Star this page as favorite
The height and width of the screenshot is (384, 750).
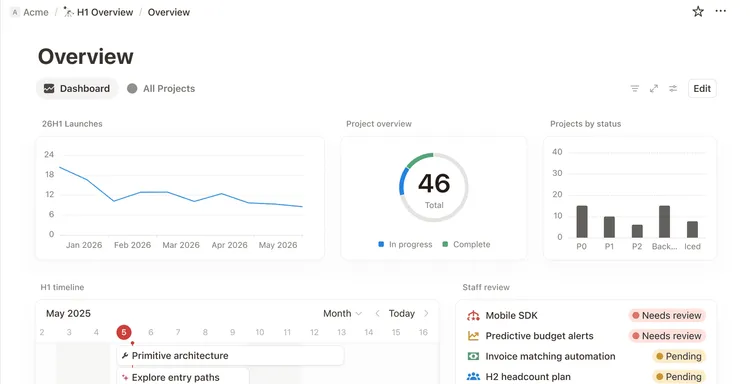click(698, 11)
